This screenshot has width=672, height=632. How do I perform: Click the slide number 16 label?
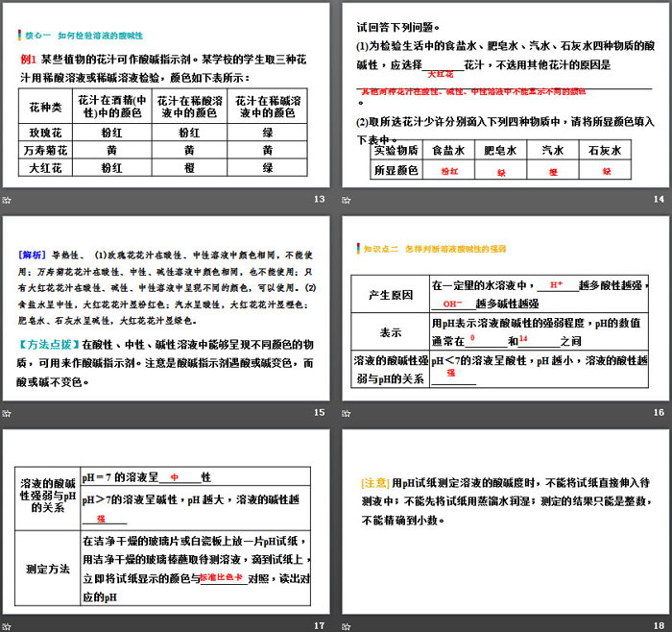click(x=659, y=412)
